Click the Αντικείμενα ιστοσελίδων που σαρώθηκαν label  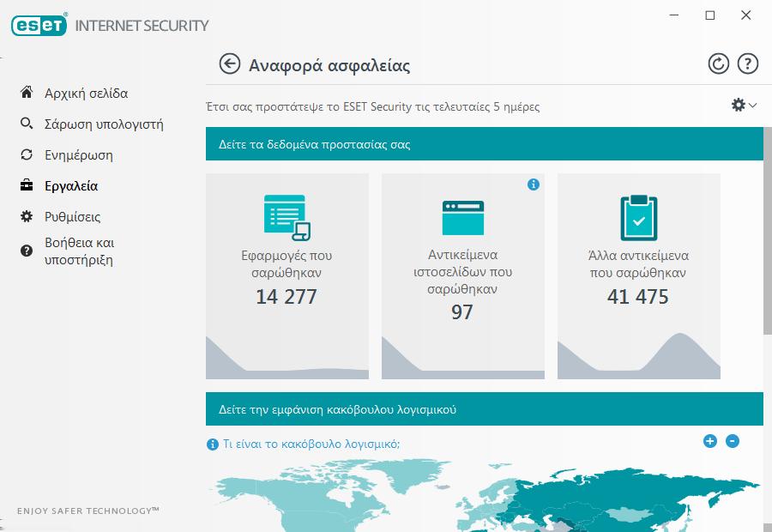click(x=463, y=272)
